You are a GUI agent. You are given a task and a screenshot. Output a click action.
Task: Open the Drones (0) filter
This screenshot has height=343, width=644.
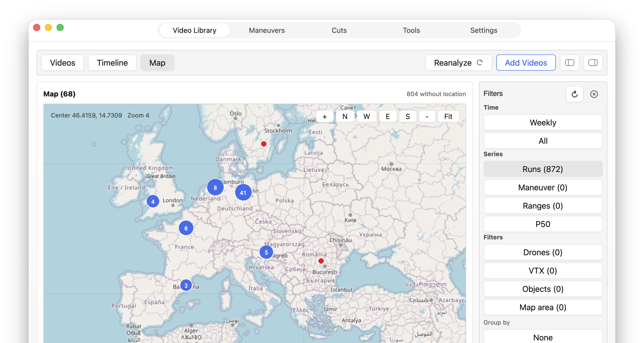(543, 252)
